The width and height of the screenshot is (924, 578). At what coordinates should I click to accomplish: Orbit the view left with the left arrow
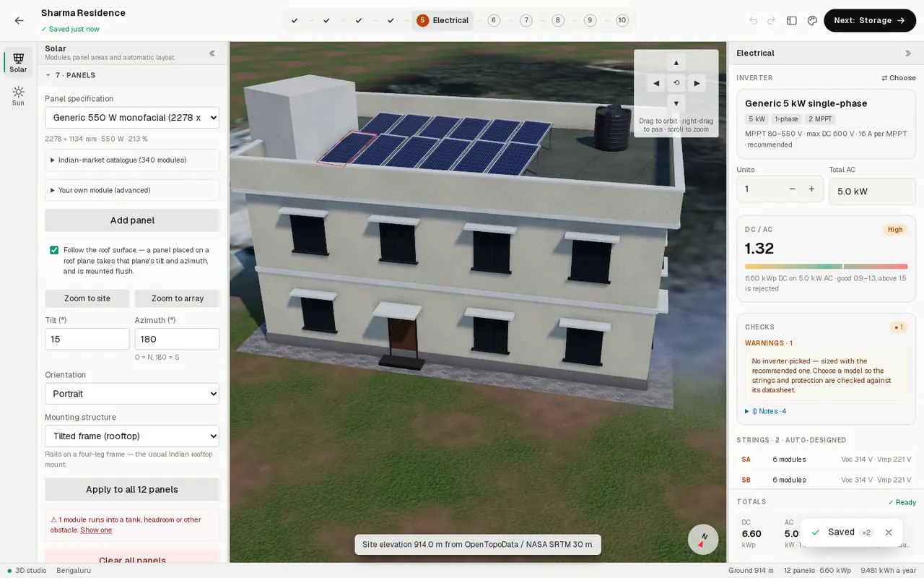click(x=656, y=83)
